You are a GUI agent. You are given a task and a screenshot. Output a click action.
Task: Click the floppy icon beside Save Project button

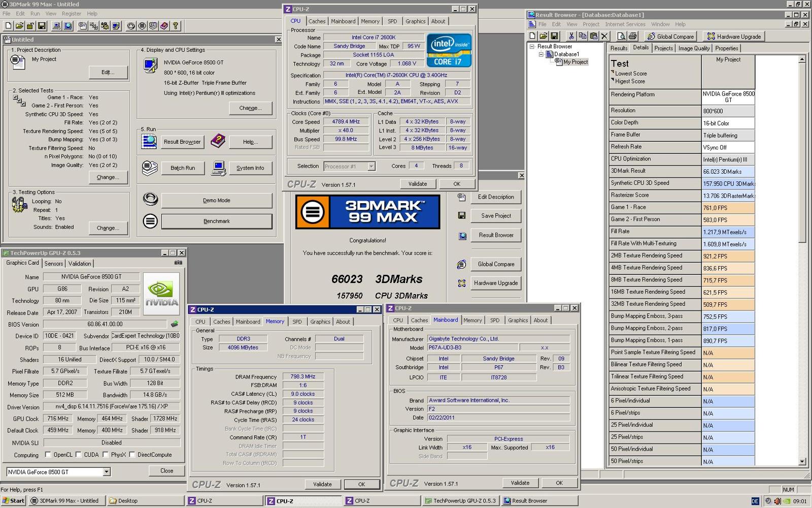click(462, 215)
